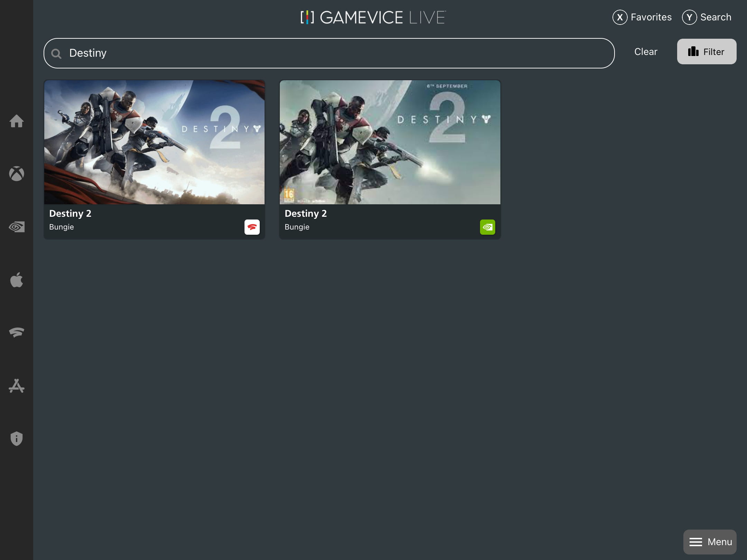This screenshot has width=747, height=560.
Task: Open the privacy shield info icon
Action: (16, 439)
